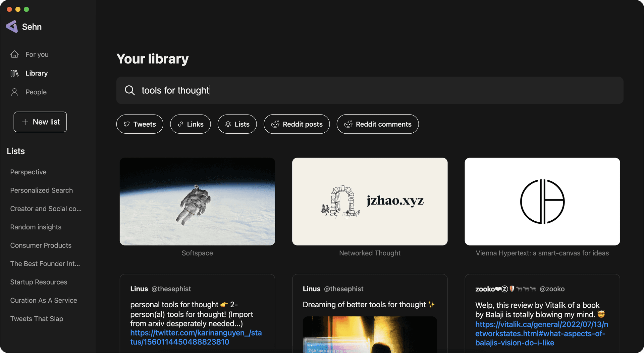Toggle the Lists filter chip
Screen dimensions: 644x353
tap(237, 124)
